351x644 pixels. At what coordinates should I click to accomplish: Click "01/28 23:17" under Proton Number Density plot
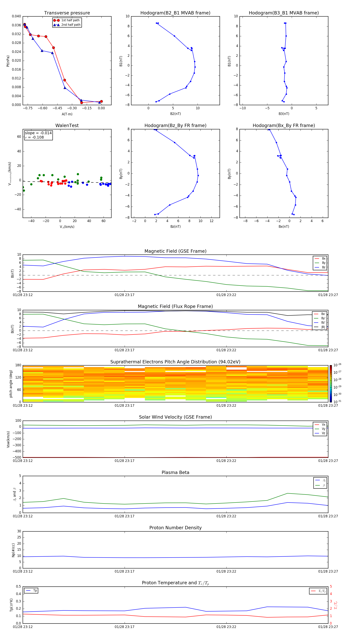point(124,571)
